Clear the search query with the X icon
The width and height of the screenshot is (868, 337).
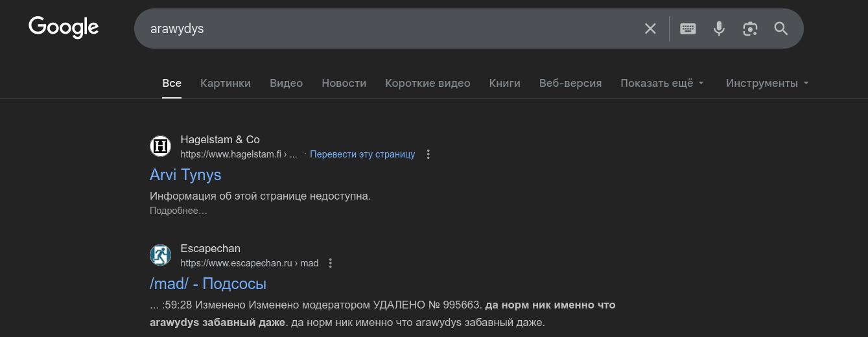pyautogui.click(x=650, y=29)
